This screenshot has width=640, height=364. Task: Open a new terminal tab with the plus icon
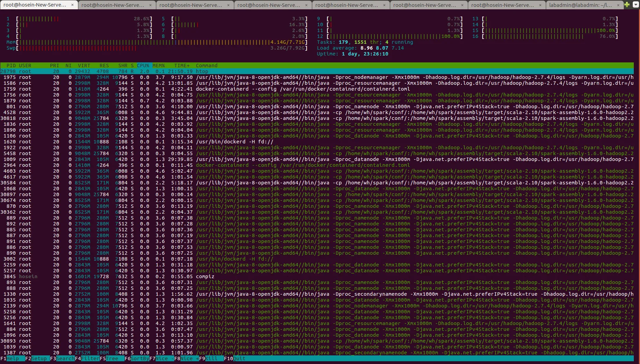pos(627,5)
